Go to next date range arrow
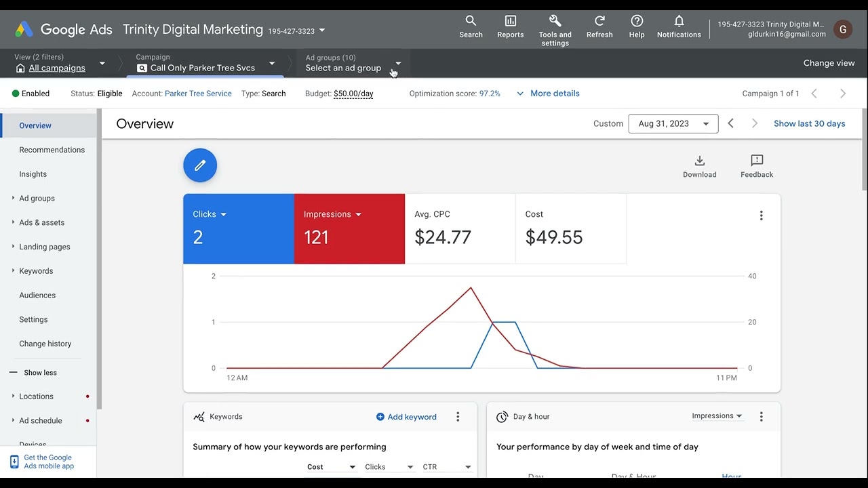Viewport: 868px width, 488px height. pyautogui.click(x=754, y=123)
